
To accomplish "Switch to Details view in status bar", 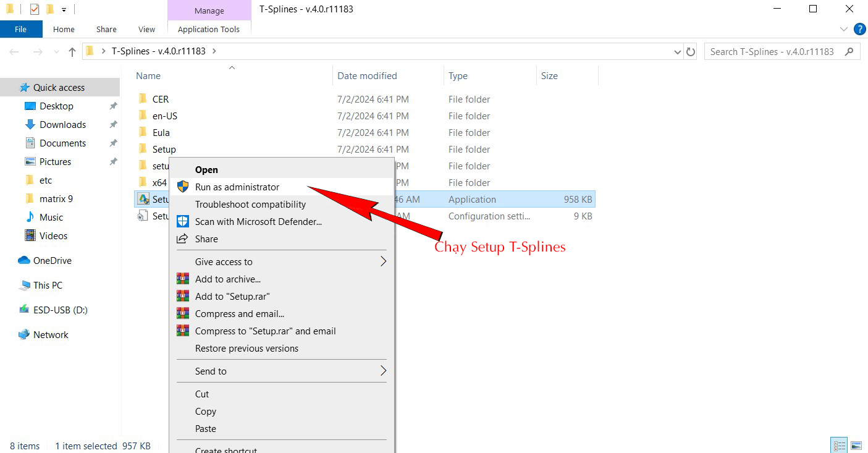I will [840, 445].
